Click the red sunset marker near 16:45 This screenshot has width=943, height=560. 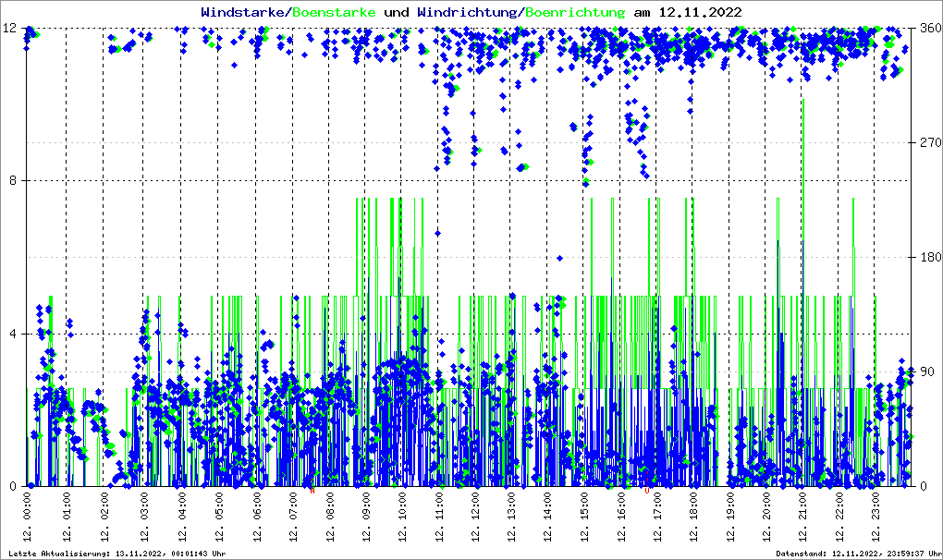[646, 491]
